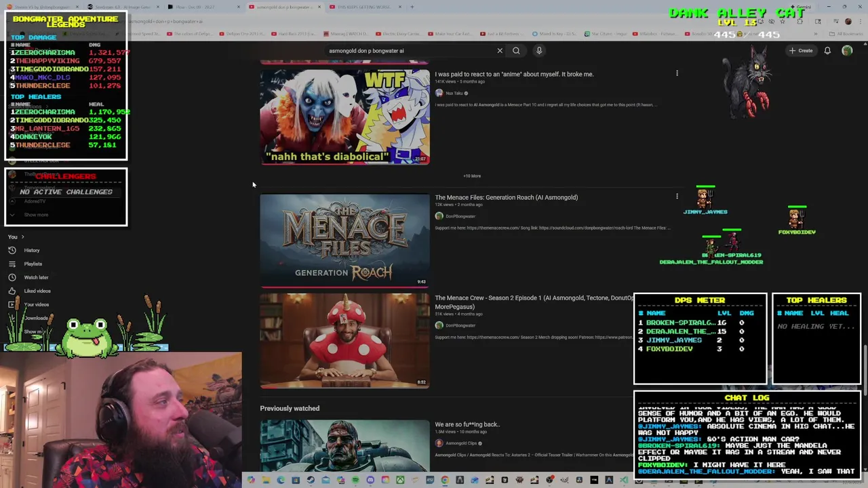Open Spotify from the taskbar
This screenshot has height=488, width=868.
pos(355,480)
